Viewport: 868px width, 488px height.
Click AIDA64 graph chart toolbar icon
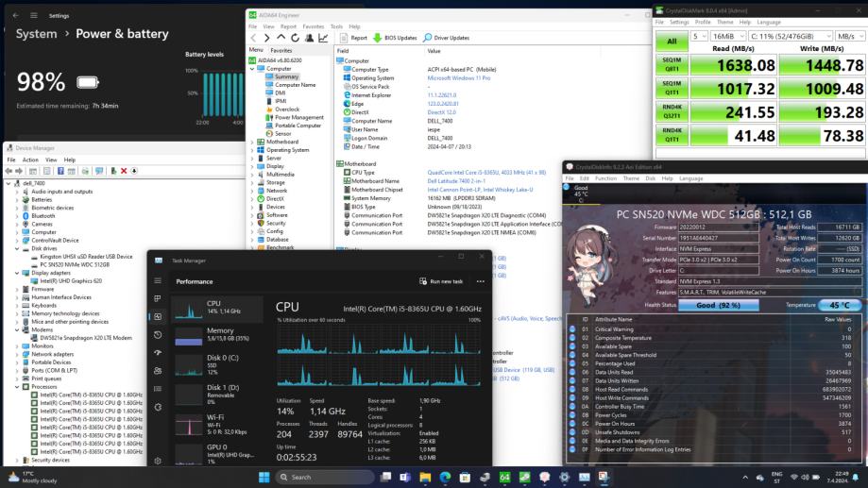(x=323, y=38)
